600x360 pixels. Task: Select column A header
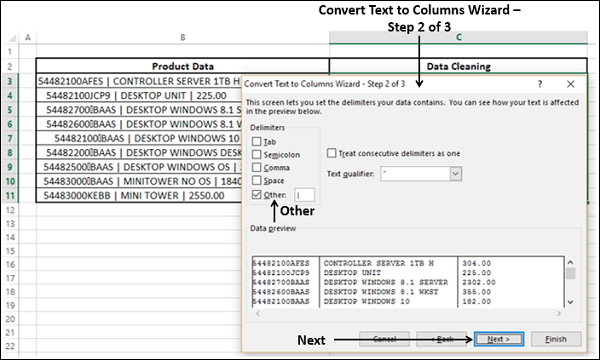(x=28, y=37)
